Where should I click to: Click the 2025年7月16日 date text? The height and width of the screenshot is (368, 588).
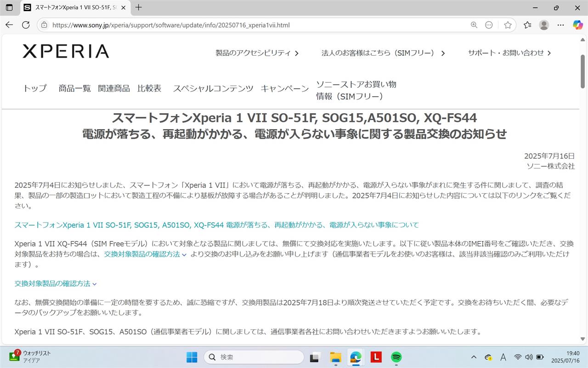pos(549,156)
